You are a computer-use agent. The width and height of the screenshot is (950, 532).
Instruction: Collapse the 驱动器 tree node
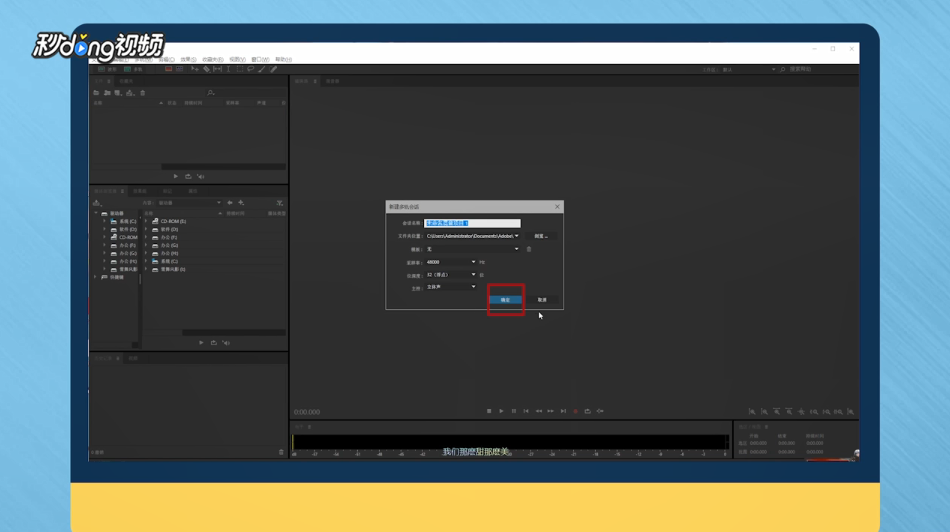tap(96, 213)
